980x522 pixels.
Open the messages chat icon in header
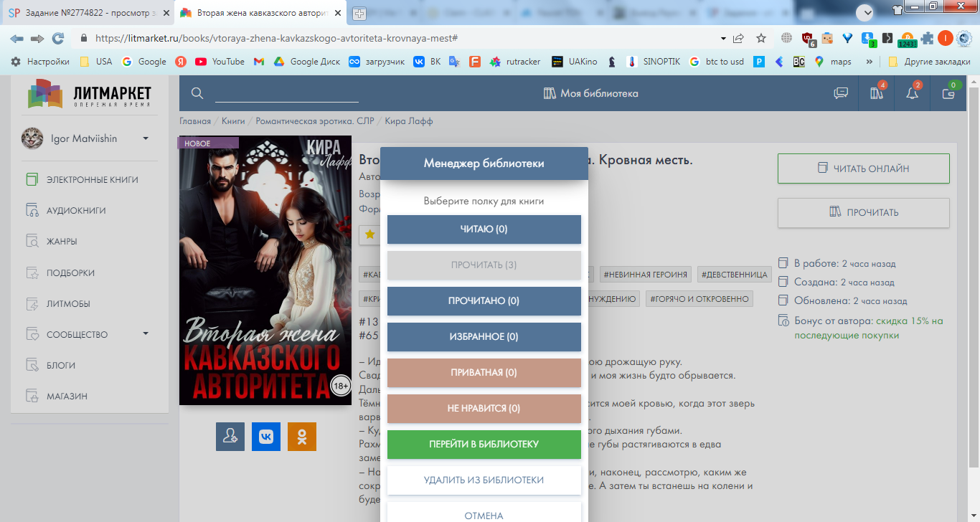[841, 93]
